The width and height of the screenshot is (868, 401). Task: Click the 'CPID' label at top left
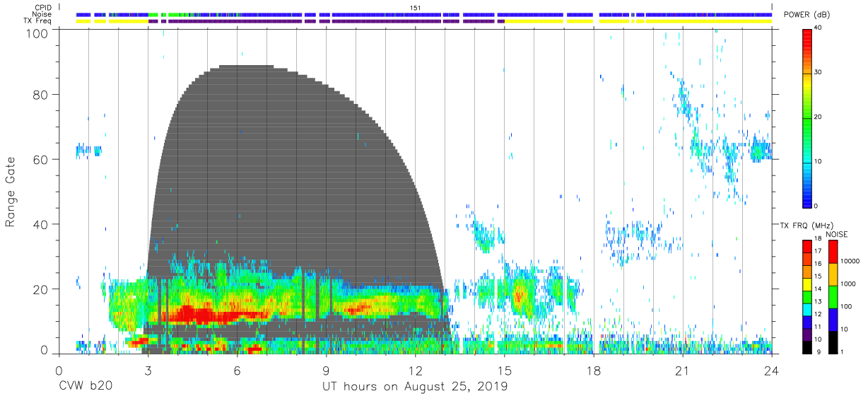pos(42,7)
